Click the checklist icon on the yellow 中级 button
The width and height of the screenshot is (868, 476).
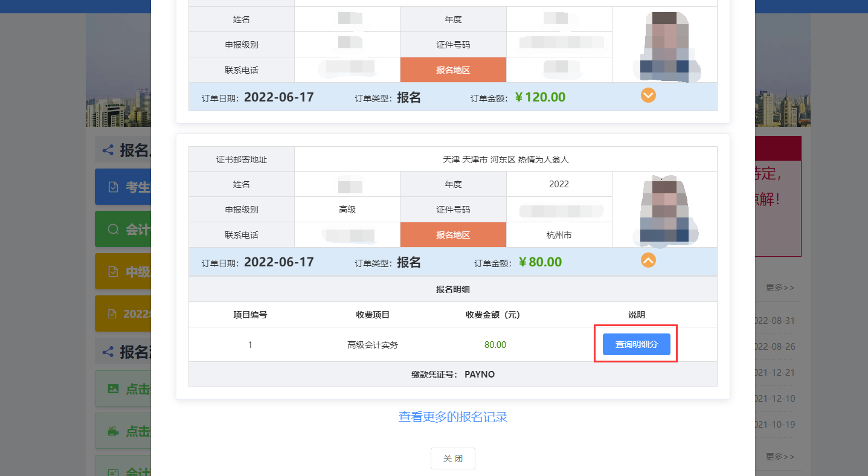click(113, 272)
